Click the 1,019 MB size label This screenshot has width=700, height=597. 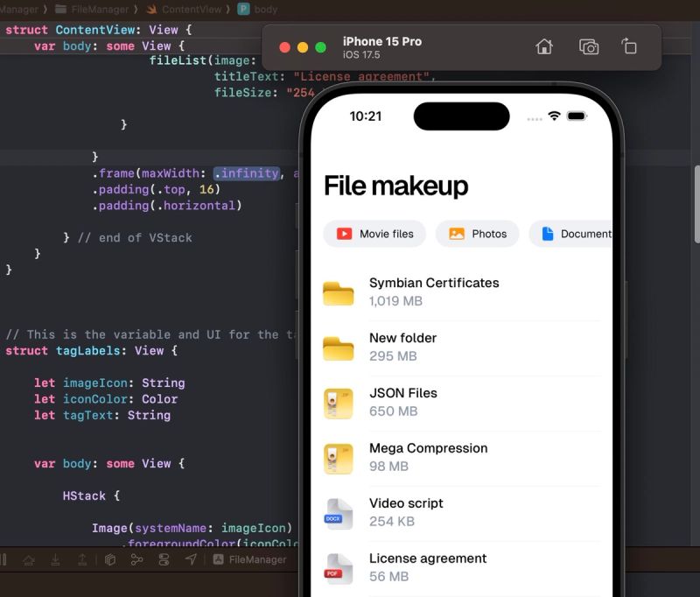pyautogui.click(x=395, y=301)
